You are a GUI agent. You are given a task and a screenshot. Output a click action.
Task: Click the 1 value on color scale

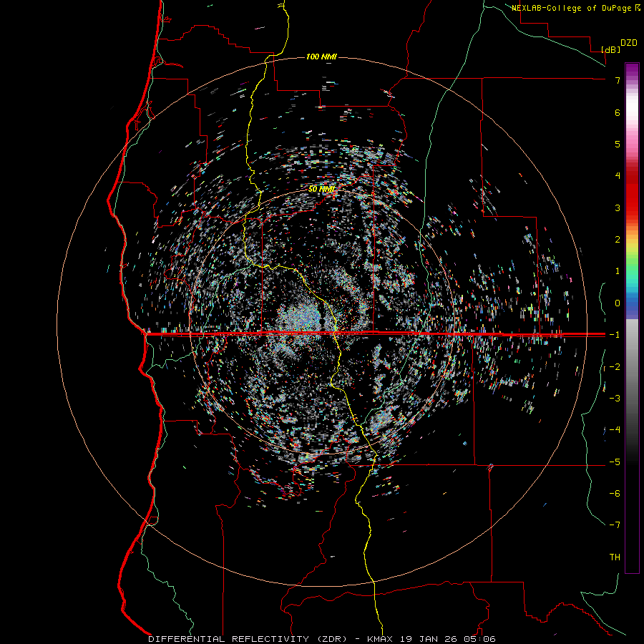tap(618, 271)
